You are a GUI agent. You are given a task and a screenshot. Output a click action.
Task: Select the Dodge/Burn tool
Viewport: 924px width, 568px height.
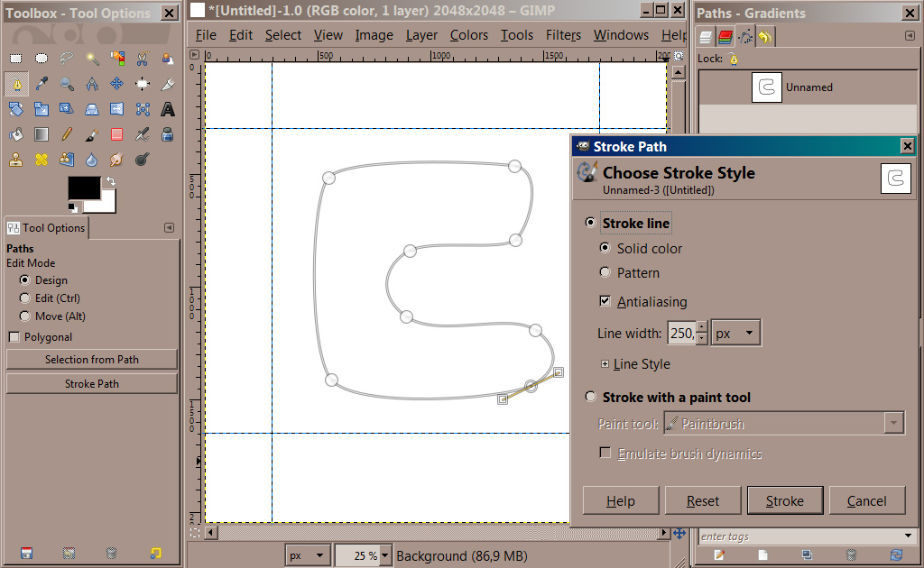click(x=143, y=160)
